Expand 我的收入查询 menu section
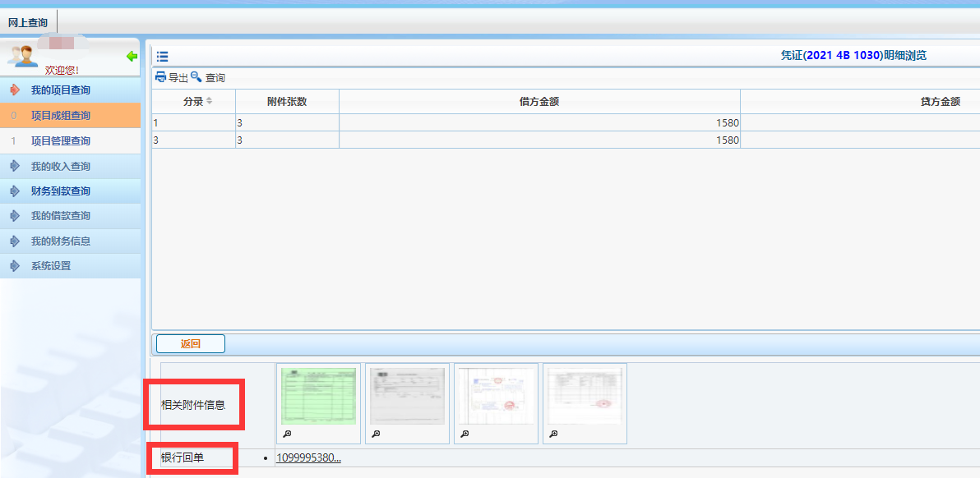Screen dimensions: 980x478 pos(60,167)
